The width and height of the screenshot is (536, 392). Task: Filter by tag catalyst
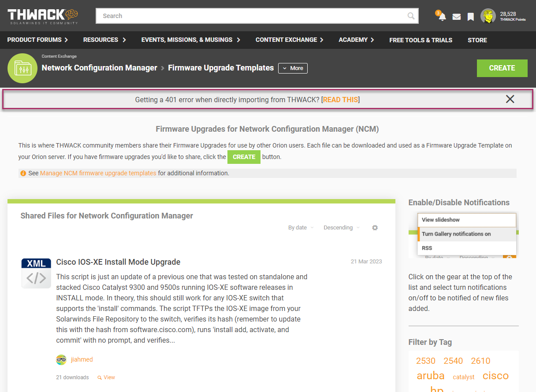tap(464, 377)
